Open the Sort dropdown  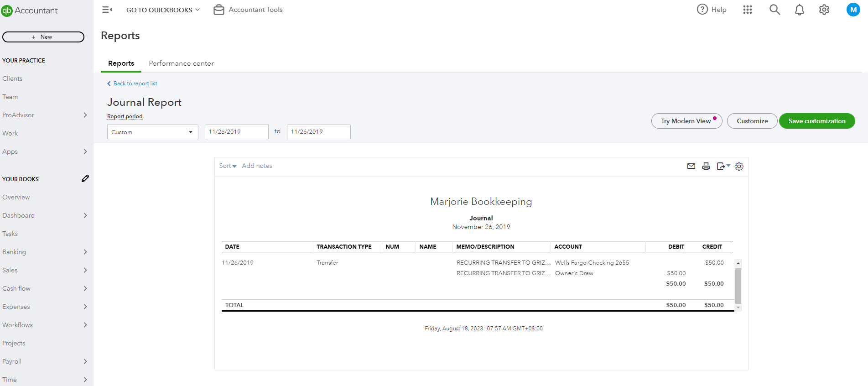pos(228,166)
